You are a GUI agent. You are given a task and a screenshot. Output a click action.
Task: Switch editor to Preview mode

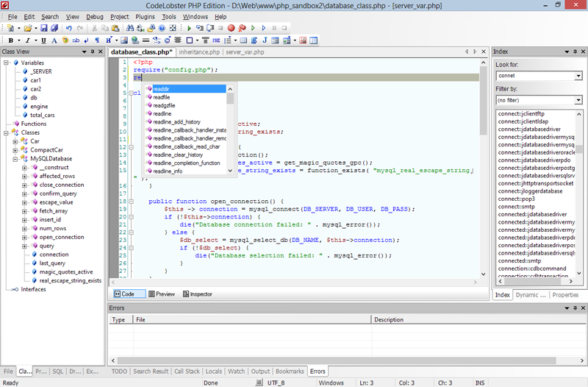tap(161, 294)
